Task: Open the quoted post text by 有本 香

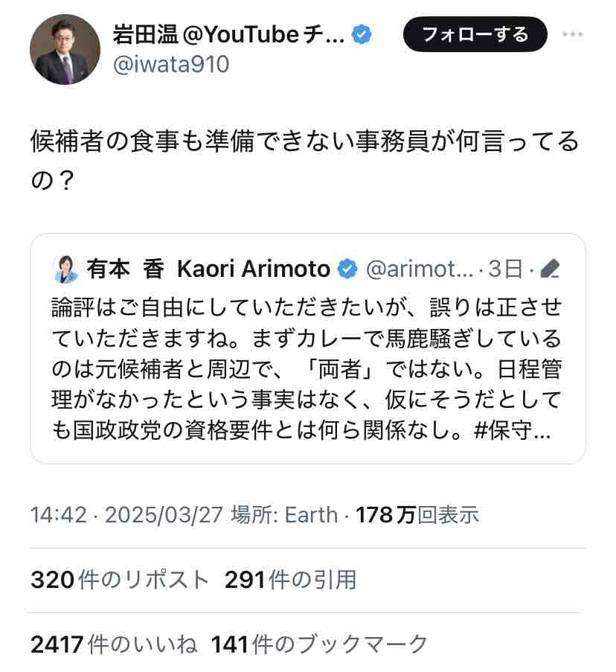Action: point(307,370)
